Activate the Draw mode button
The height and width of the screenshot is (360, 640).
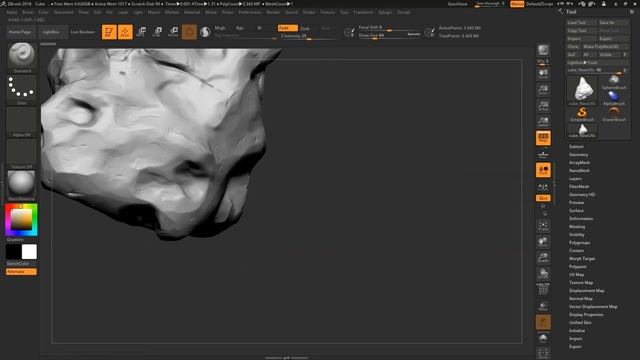click(125, 32)
